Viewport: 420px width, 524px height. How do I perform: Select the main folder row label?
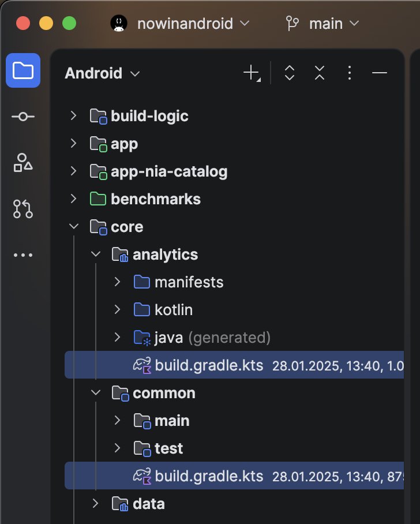pyautogui.click(x=172, y=421)
